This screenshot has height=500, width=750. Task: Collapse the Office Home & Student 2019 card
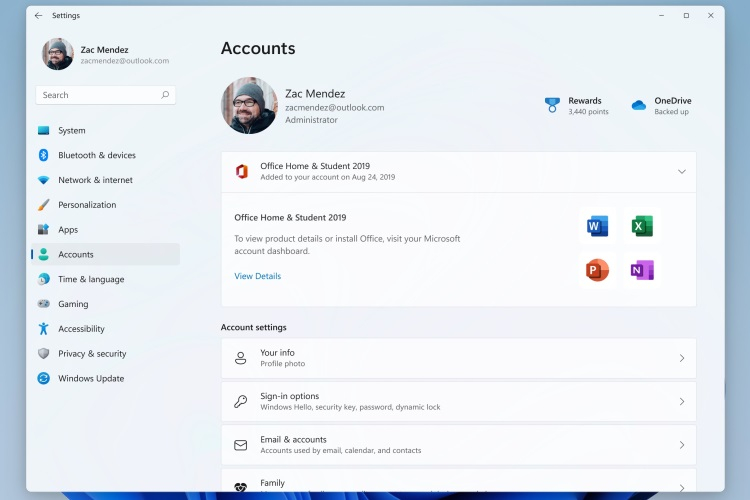(x=682, y=171)
